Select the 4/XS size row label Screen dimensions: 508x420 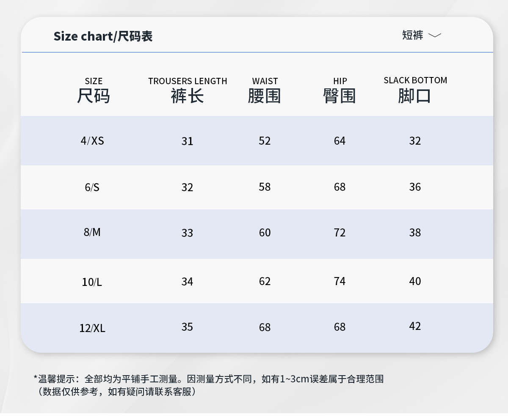pyautogui.click(x=92, y=141)
